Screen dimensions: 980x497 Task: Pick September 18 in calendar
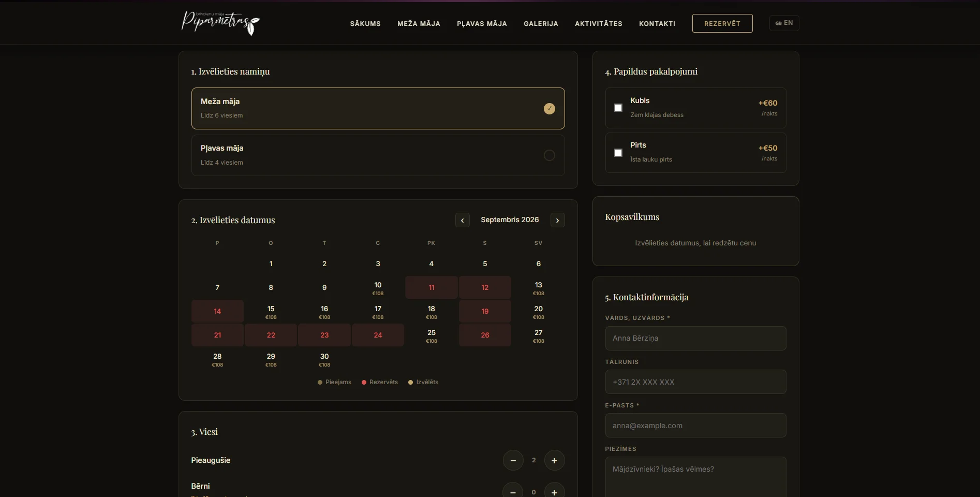coord(432,312)
